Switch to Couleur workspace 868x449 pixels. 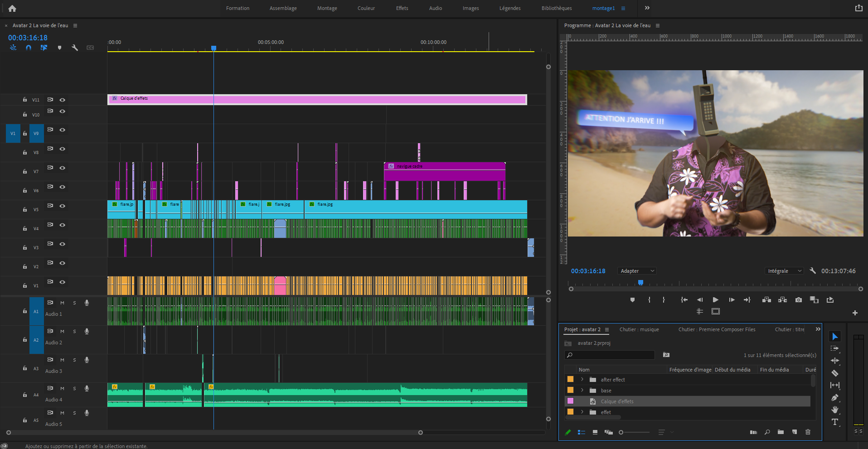[x=366, y=8]
